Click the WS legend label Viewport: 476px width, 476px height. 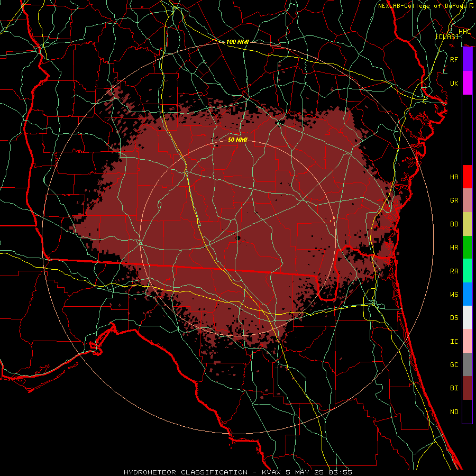click(454, 294)
